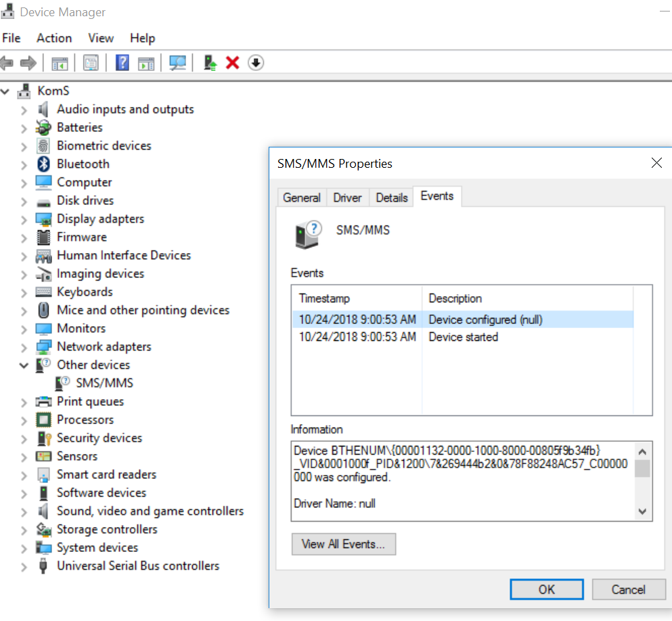Click the Information box scroll down arrow
Image resolution: width=672 pixels, height=621 pixels.
(x=642, y=511)
